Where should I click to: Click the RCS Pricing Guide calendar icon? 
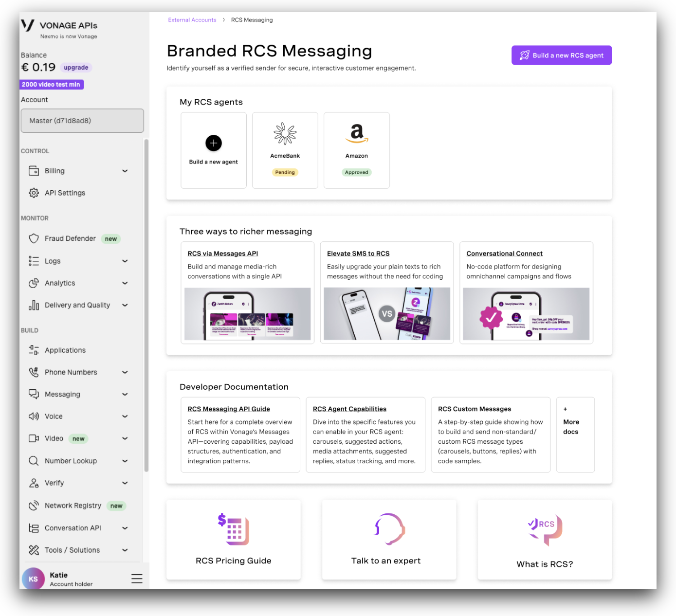pos(234,529)
